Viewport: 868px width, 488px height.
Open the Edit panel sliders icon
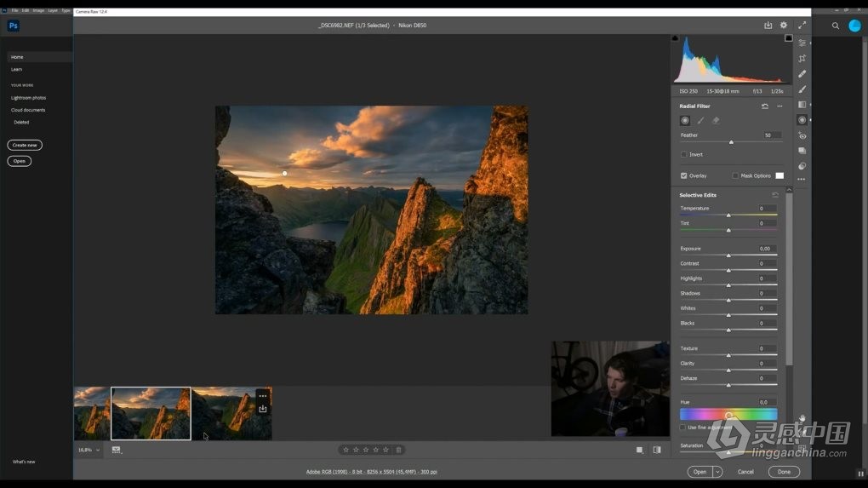point(802,43)
